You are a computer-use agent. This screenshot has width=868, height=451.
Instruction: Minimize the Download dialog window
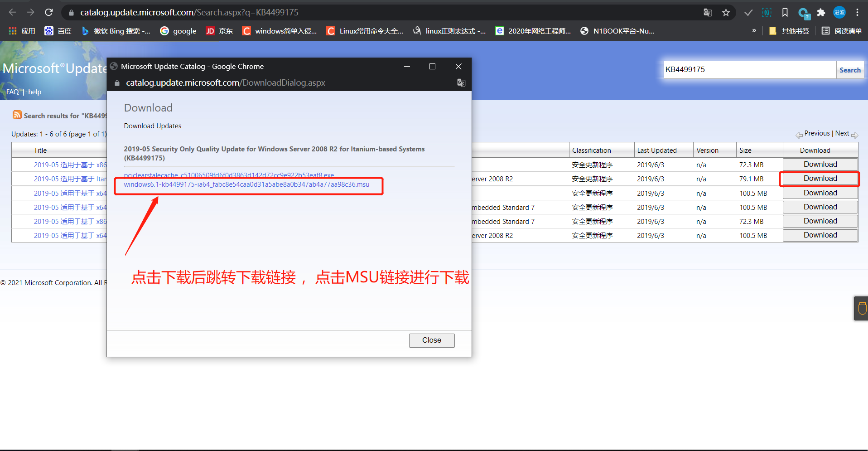pyautogui.click(x=407, y=66)
